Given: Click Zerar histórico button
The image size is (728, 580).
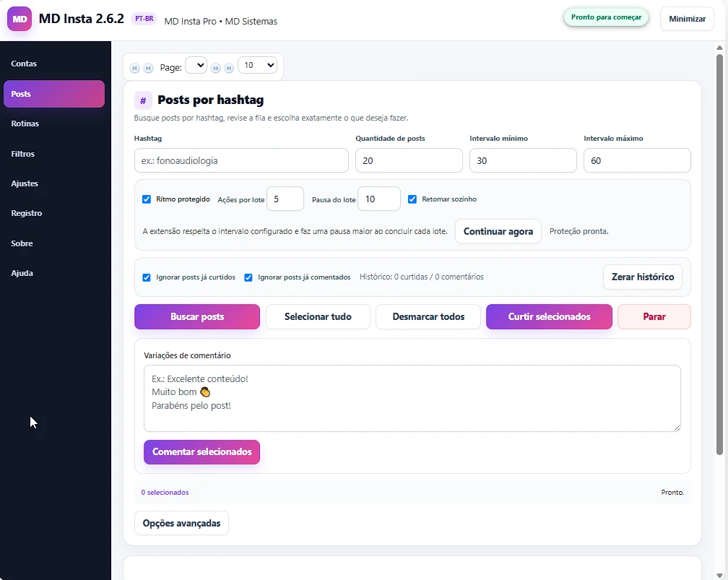Looking at the screenshot, I should coord(643,277).
